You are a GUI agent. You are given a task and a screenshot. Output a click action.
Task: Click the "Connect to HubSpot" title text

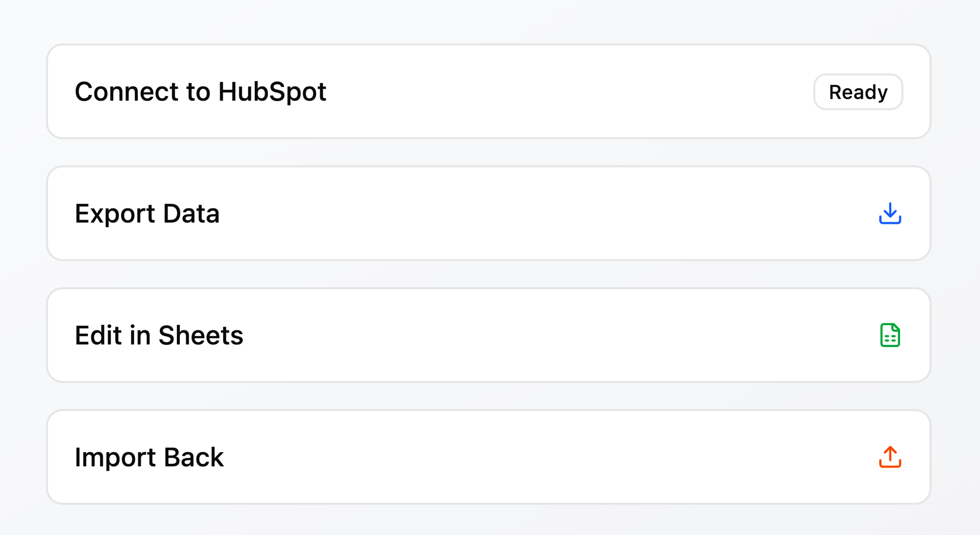(200, 92)
